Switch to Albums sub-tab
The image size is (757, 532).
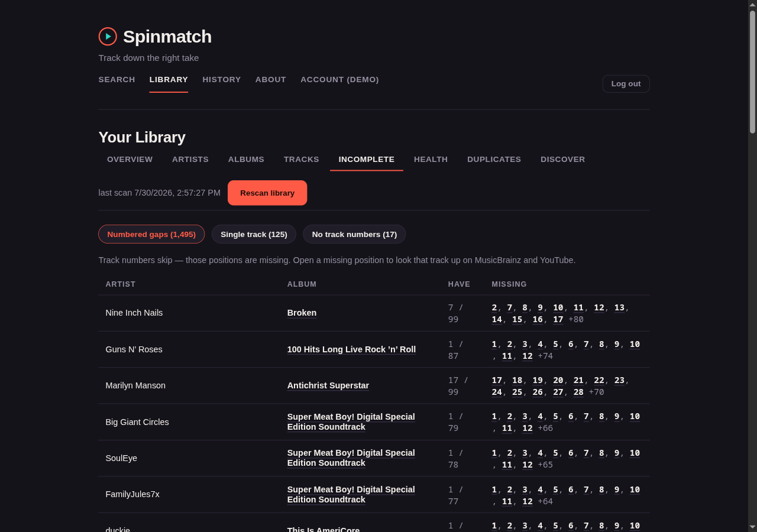(x=246, y=160)
